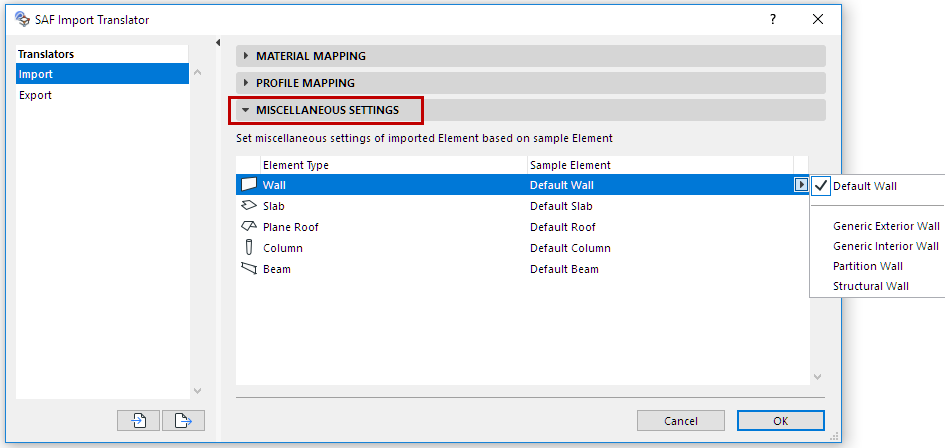Click the Plane Roof element icon

coord(249,227)
